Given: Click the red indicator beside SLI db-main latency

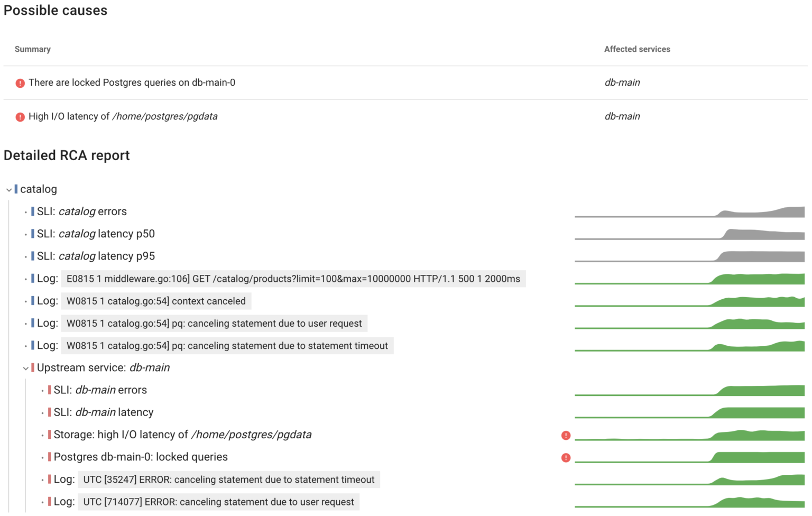Looking at the screenshot, I should point(49,412).
